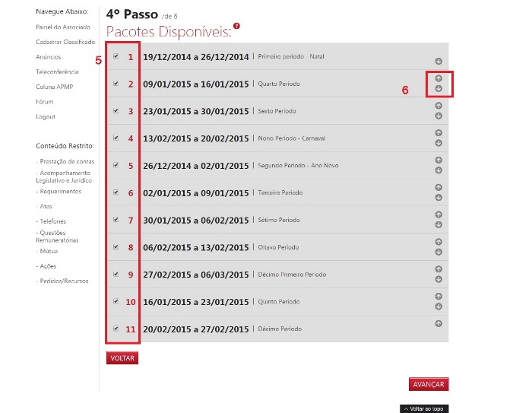Move up the Décimo Primeiro Período package
This screenshot has width=532, height=413.
pyautogui.click(x=439, y=269)
